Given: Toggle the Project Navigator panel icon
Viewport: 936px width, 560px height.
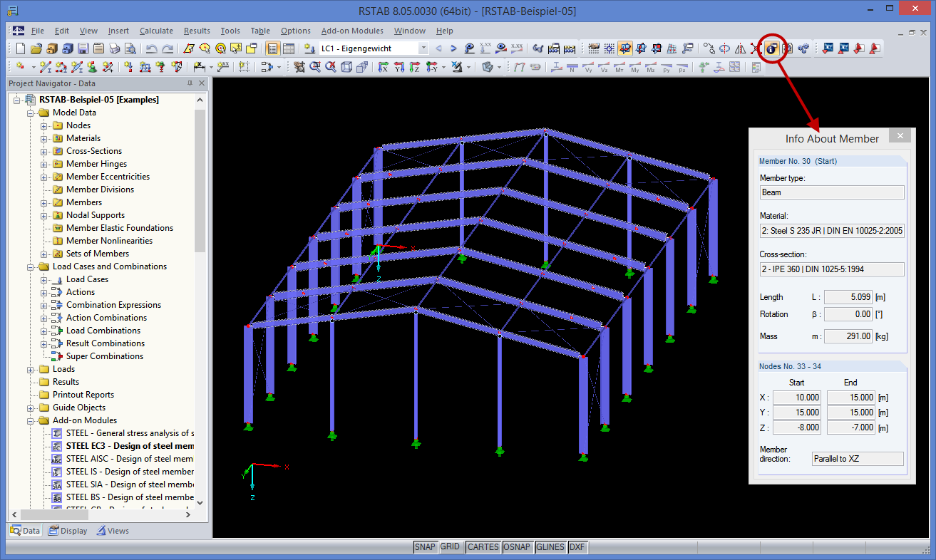Looking at the screenshot, I should pyautogui.click(x=273, y=48).
